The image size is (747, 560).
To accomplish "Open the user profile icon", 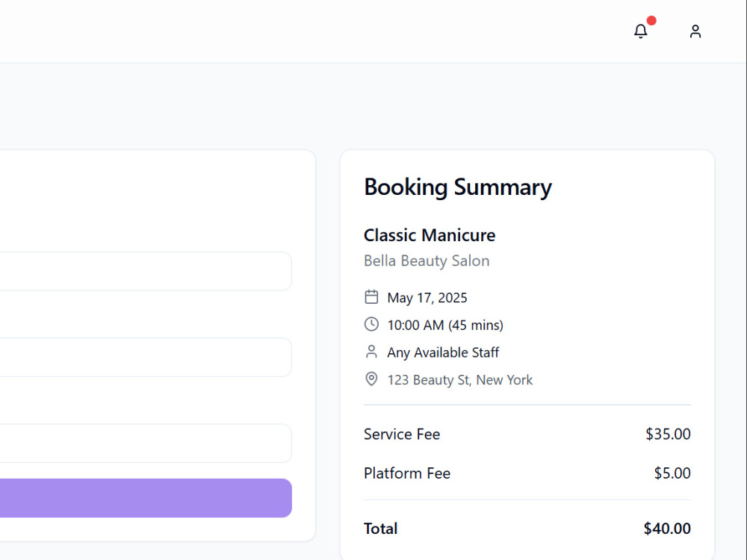I will coord(695,31).
